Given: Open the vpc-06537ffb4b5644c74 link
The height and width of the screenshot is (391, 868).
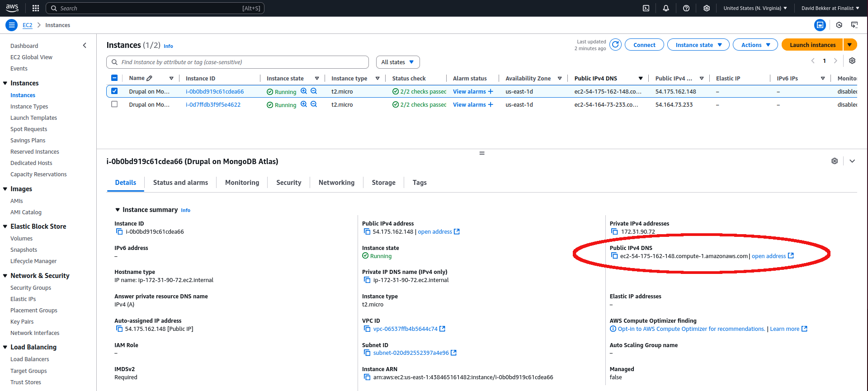Looking at the screenshot, I should (x=405, y=329).
